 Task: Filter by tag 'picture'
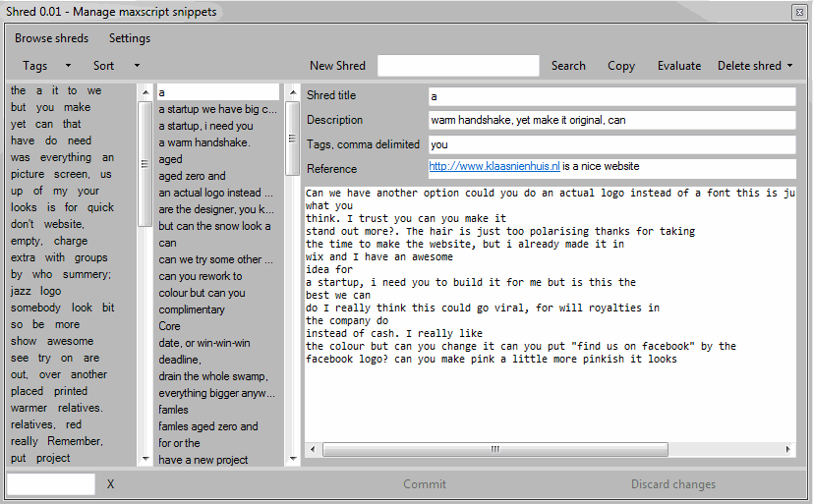(28, 174)
